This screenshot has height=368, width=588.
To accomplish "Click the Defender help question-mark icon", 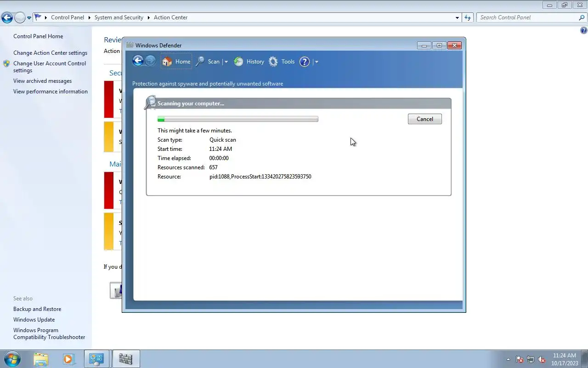I will point(305,62).
